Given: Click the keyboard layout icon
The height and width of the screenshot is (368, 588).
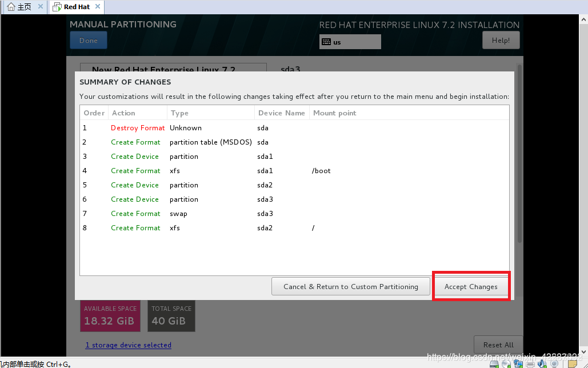Looking at the screenshot, I should (326, 42).
